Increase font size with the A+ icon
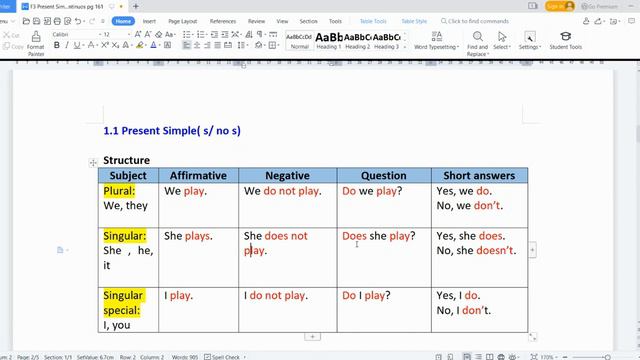This screenshot has width=640, height=360. 138,34
